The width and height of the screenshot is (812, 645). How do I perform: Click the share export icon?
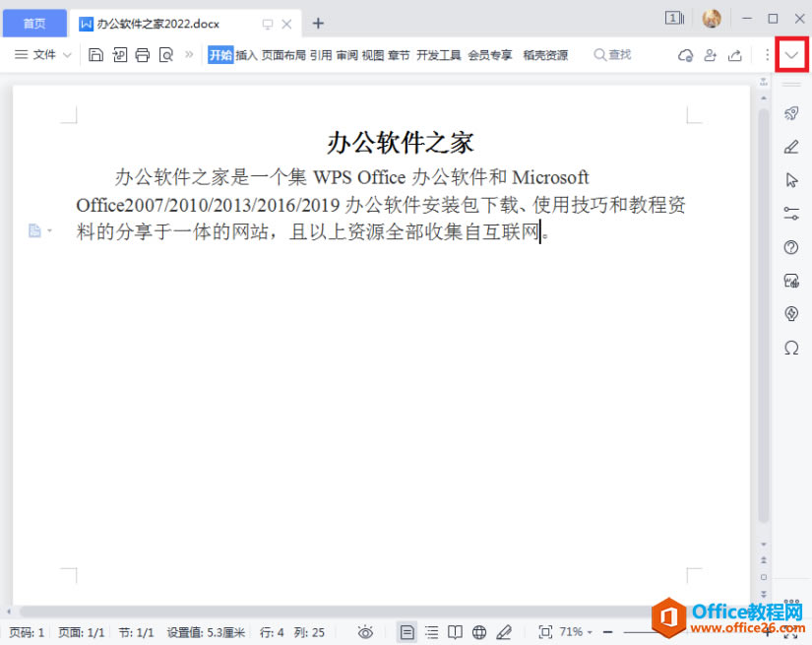tap(735, 55)
